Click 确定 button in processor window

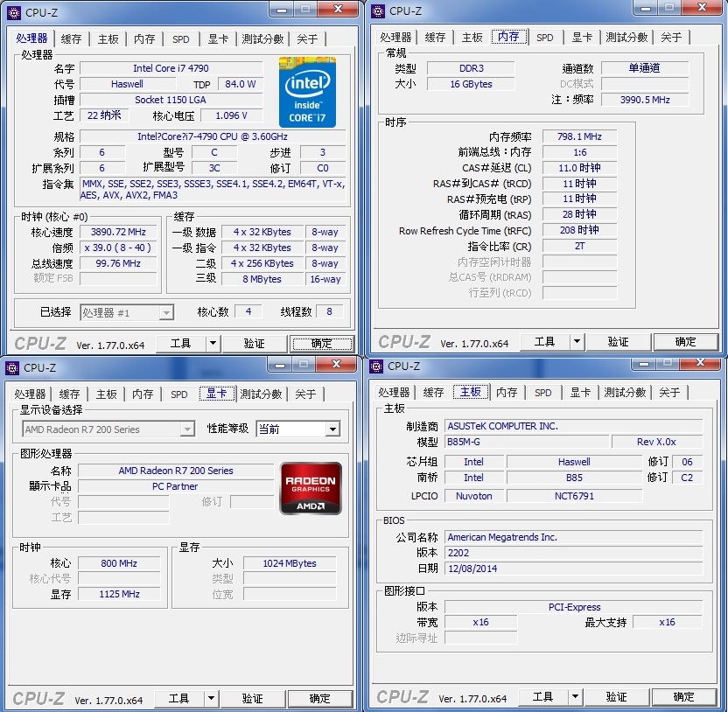321,344
